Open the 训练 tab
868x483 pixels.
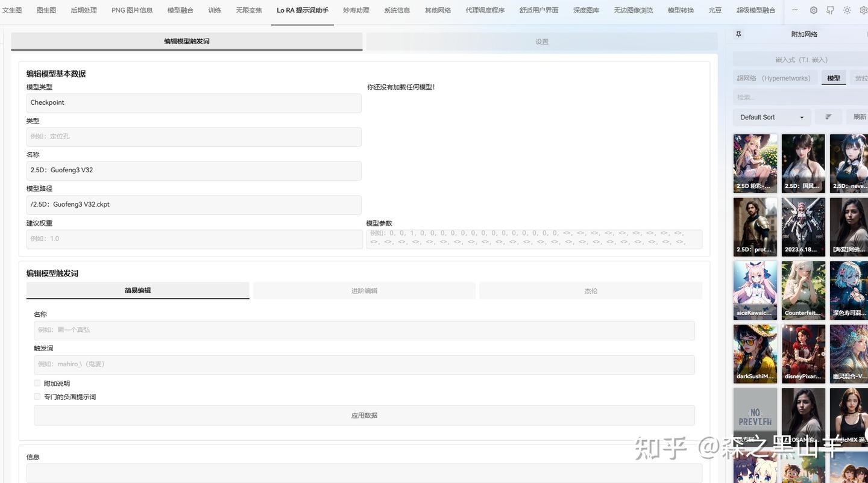point(215,10)
